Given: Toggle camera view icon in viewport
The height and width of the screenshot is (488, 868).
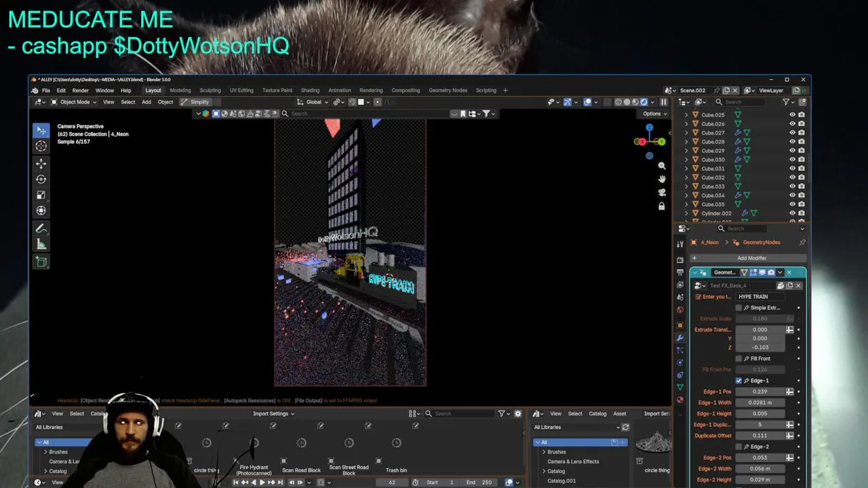Looking at the screenshot, I should [662, 192].
